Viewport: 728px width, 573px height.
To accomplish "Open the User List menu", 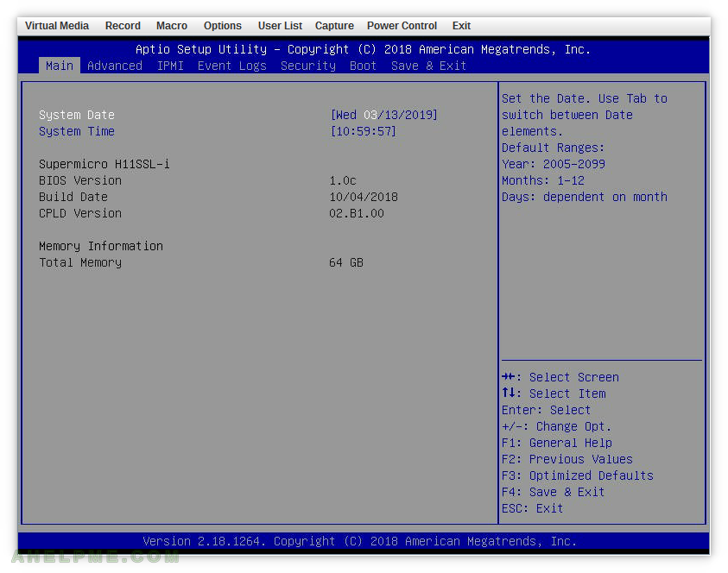I will pyautogui.click(x=280, y=26).
